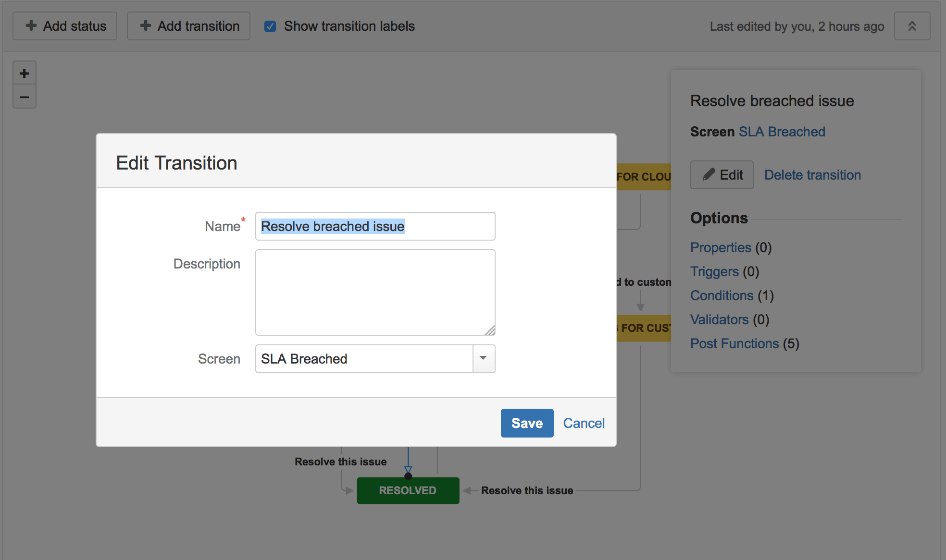Open the Screen dropdown arrow
946x560 pixels.
tap(484, 358)
